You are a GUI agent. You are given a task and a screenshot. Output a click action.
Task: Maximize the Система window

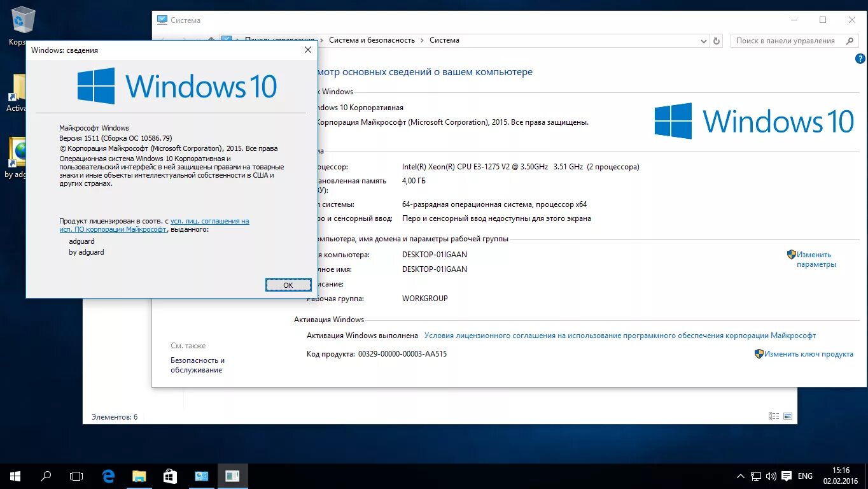(823, 20)
